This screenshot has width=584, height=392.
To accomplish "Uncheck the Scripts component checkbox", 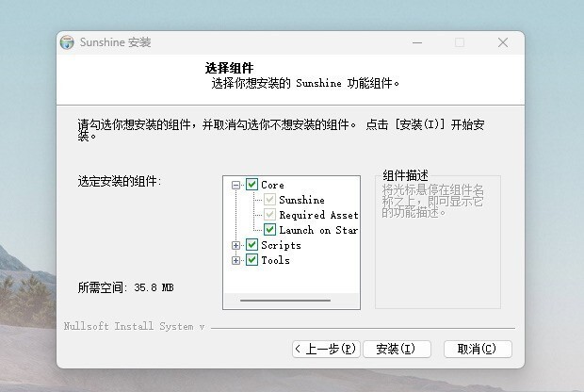I will pyautogui.click(x=251, y=245).
